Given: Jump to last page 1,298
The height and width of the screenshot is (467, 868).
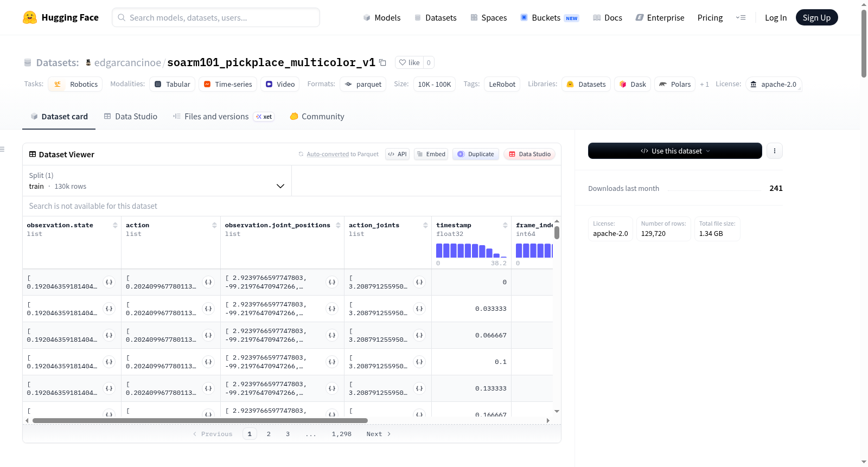Looking at the screenshot, I should pyautogui.click(x=342, y=434).
